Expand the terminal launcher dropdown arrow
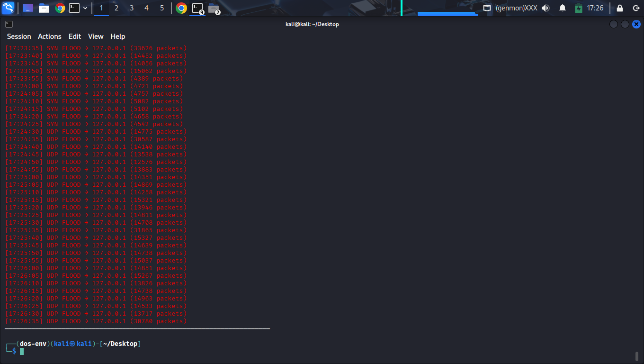 pyautogui.click(x=85, y=8)
